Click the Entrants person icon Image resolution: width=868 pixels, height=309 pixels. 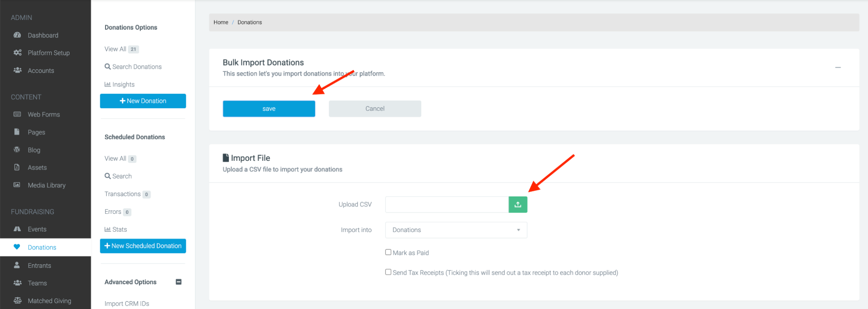[17, 265]
